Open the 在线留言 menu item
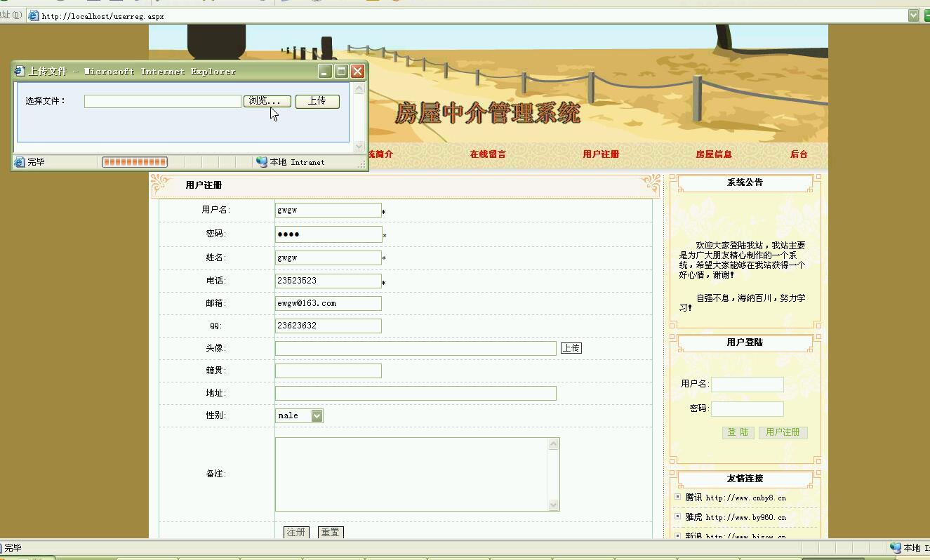 [488, 154]
